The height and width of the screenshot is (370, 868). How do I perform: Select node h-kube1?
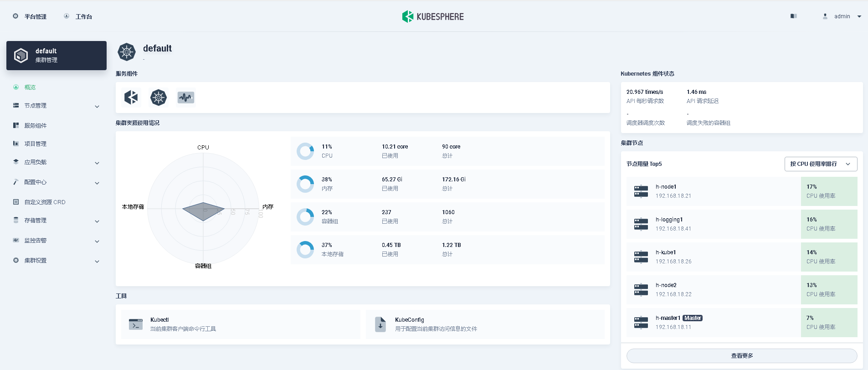[742, 257]
